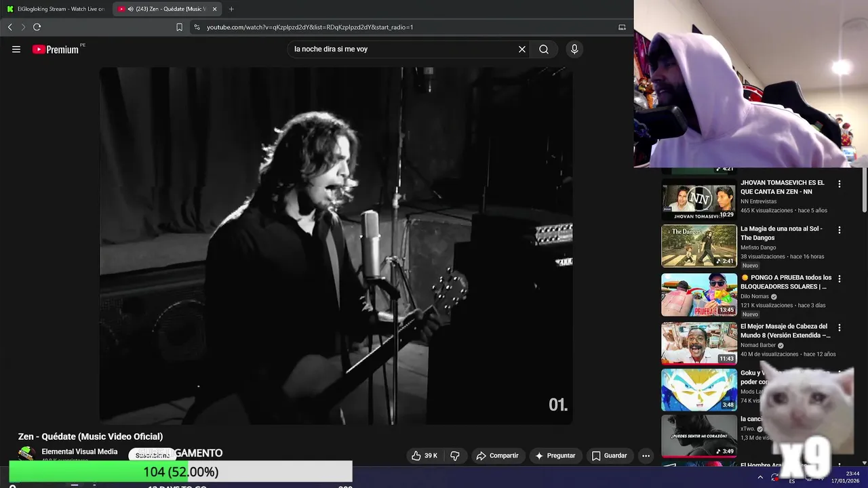Click the Zen - Quédate video player

coord(336,246)
